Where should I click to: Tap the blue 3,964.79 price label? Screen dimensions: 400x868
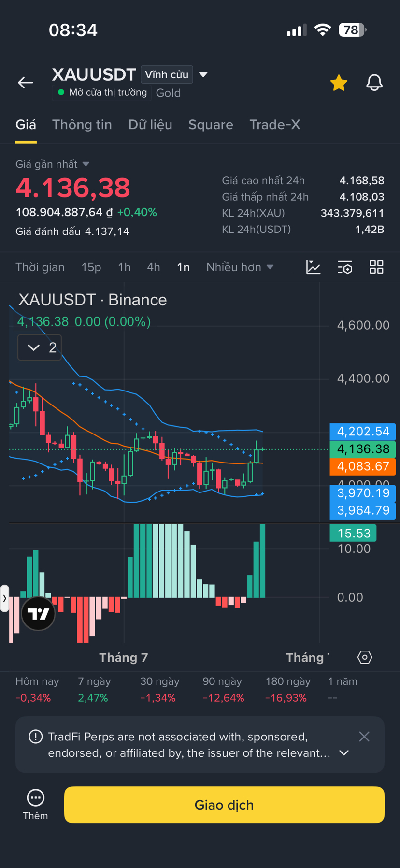(363, 510)
